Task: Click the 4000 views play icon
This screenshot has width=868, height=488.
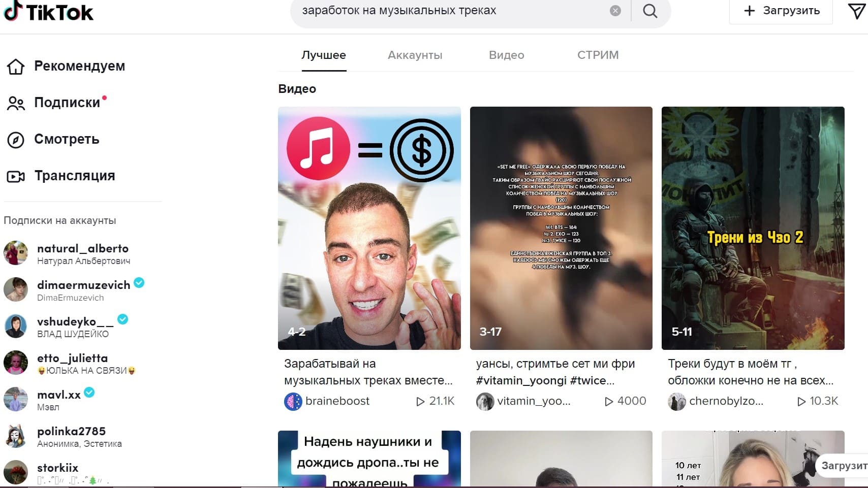Action: (x=609, y=402)
